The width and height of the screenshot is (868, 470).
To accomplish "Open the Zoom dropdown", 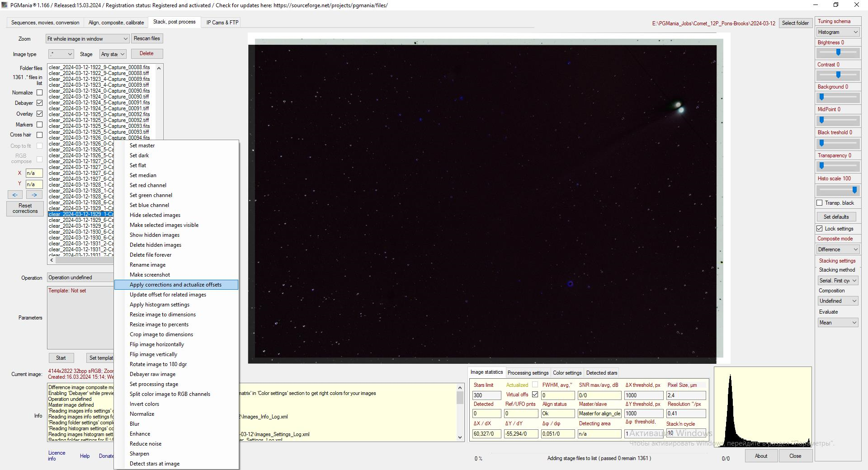I will pos(87,39).
